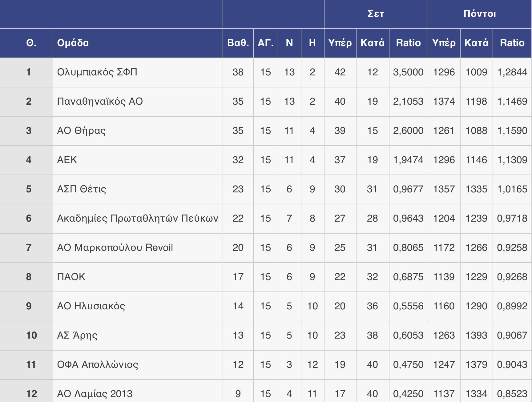Open the Ολυμπιακός ΣΦΠ team name

97,72
